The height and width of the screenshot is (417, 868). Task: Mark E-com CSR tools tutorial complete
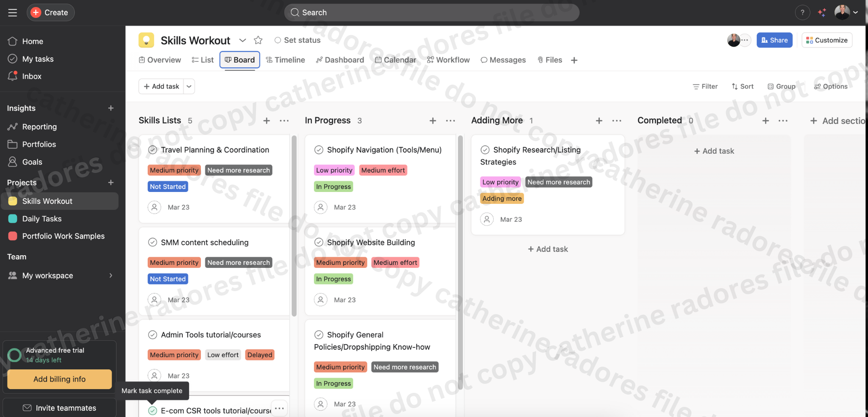coord(153,411)
